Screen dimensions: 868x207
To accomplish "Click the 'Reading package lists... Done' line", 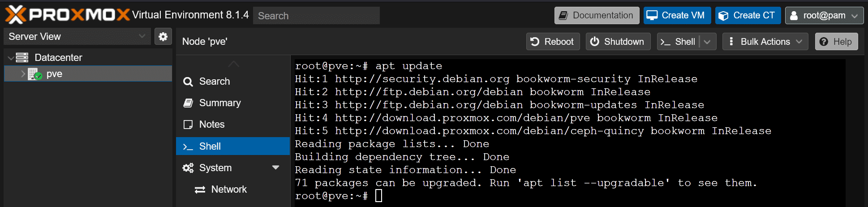I will pos(392,144).
